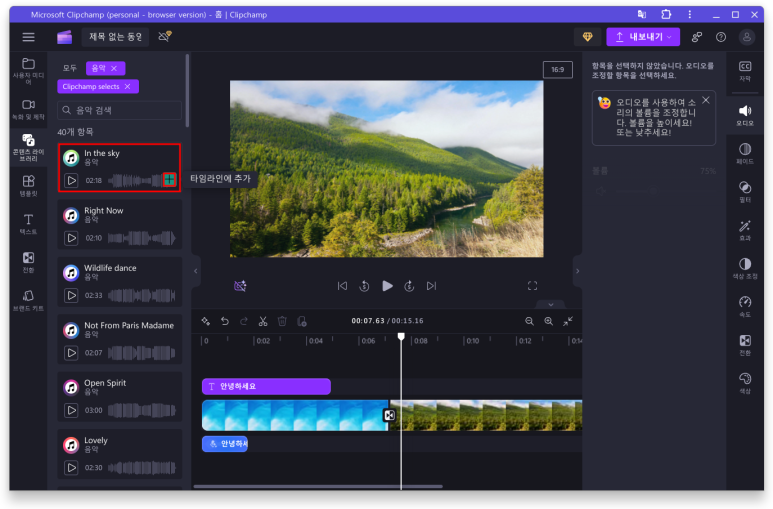Open the 브랜드 키트 sidebar tab
This screenshot has height=509, width=773.
[28, 300]
